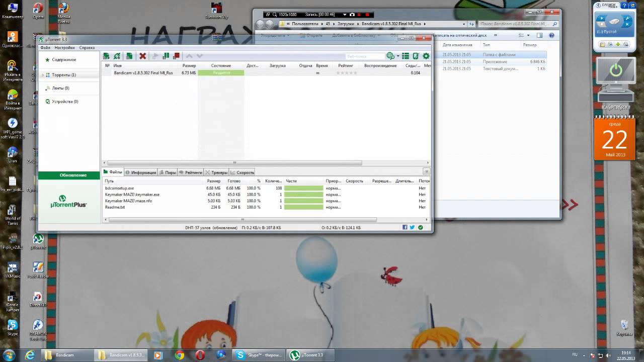
Task: Select Устройства (0) in the sidebar
Action: (x=65, y=102)
